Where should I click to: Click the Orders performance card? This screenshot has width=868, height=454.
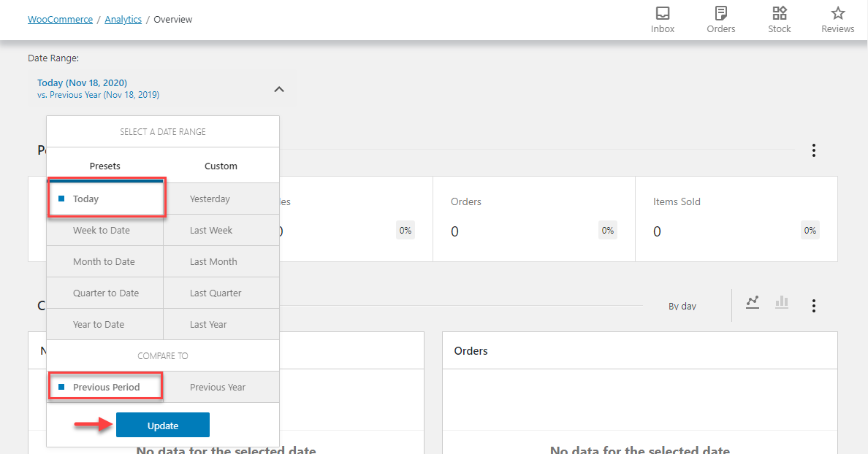point(533,218)
